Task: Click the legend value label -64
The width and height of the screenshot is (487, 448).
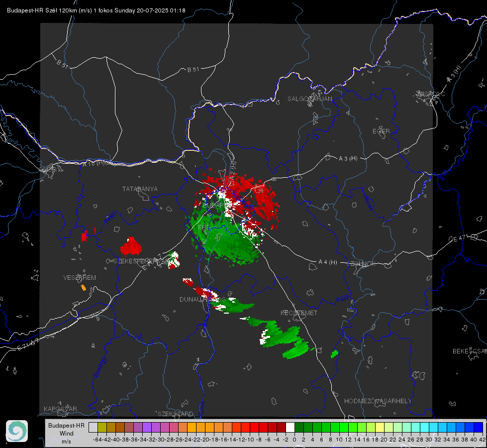Action: pos(97,440)
